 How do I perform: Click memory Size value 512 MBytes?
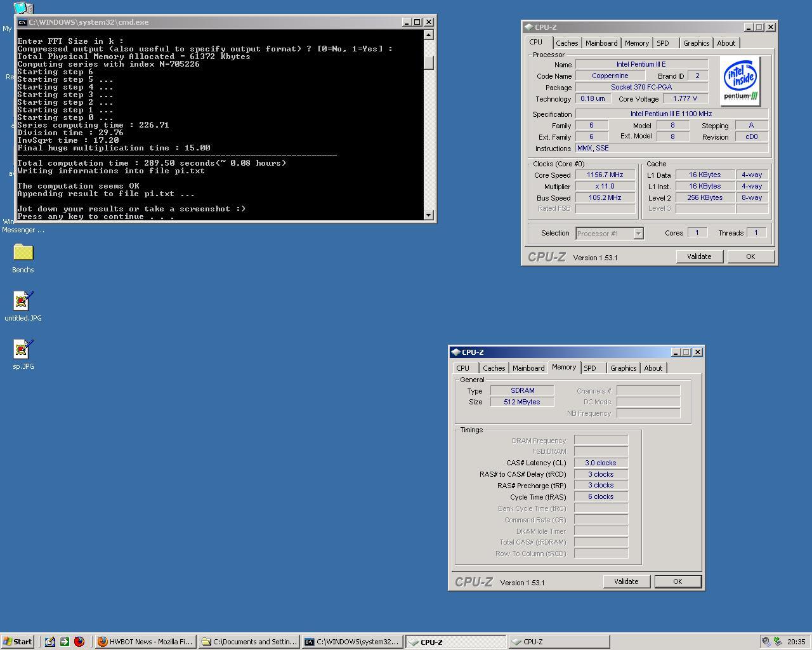pyautogui.click(x=522, y=402)
